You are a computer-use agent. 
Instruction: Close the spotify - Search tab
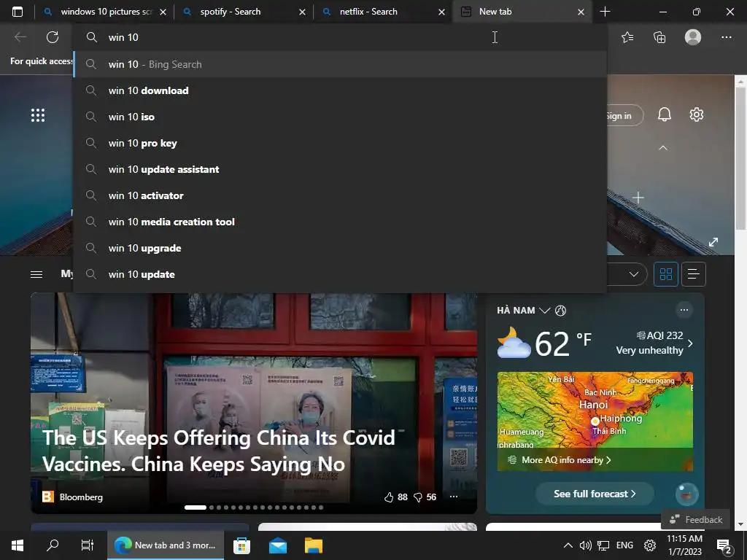302,12
